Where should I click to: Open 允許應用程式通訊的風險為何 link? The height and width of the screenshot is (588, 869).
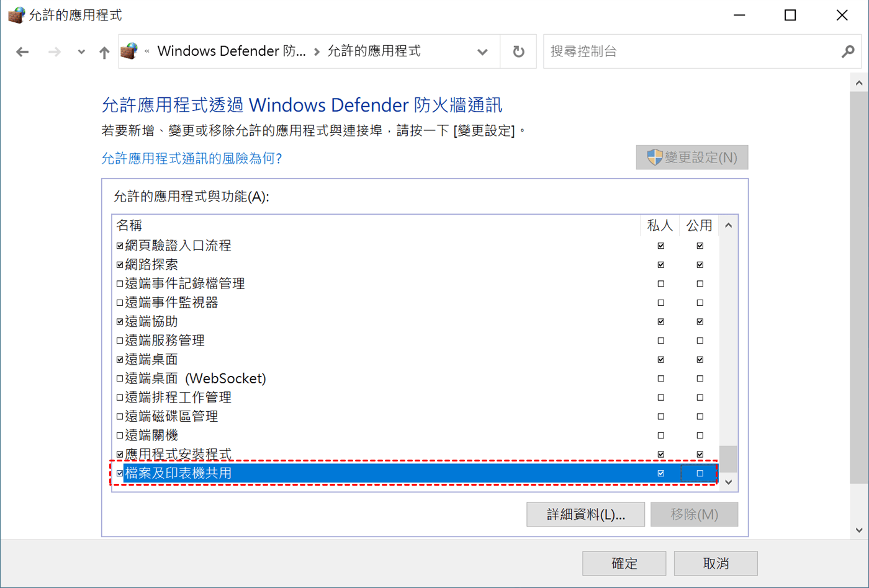(x=192, y=158)
